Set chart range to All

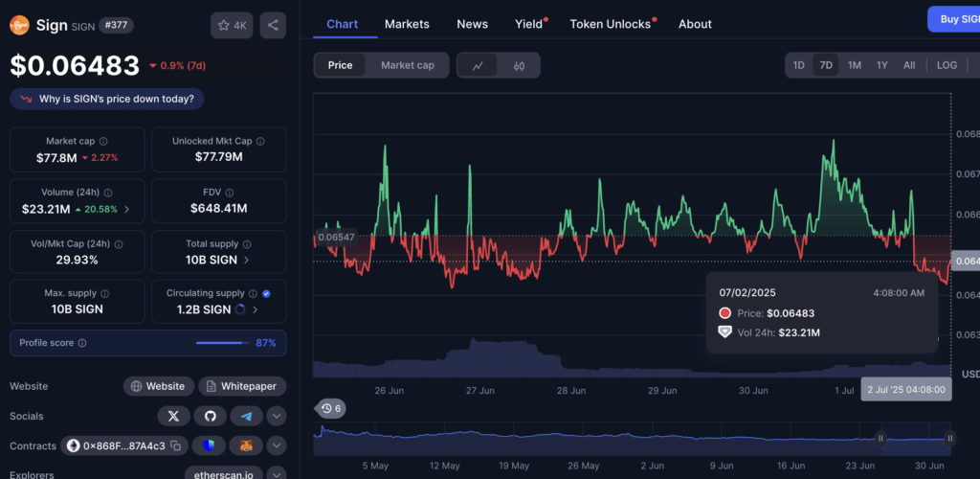(909, 65)
